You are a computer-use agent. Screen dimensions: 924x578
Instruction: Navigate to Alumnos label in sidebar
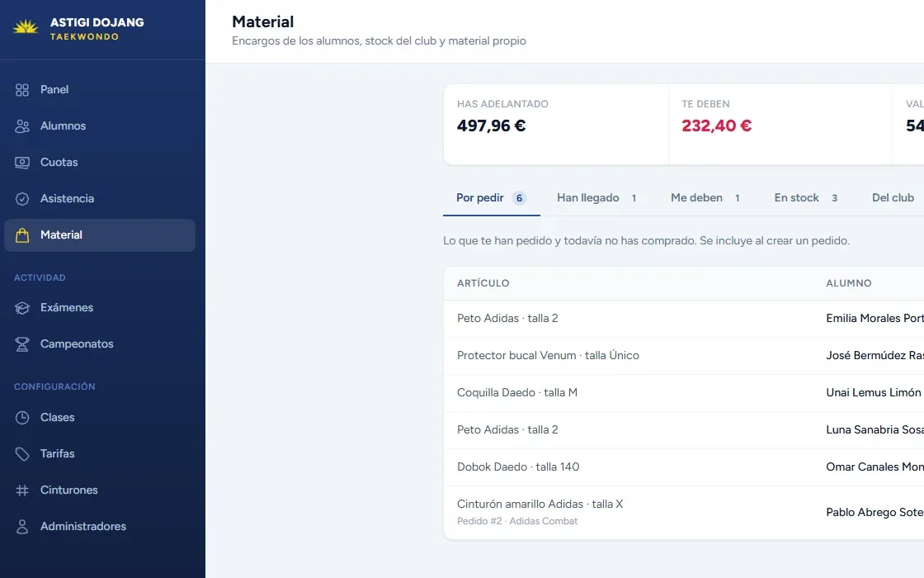pos(63,126)
